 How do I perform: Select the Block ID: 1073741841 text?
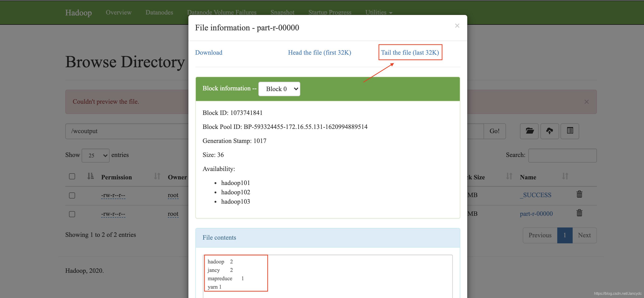click(232, 113)
